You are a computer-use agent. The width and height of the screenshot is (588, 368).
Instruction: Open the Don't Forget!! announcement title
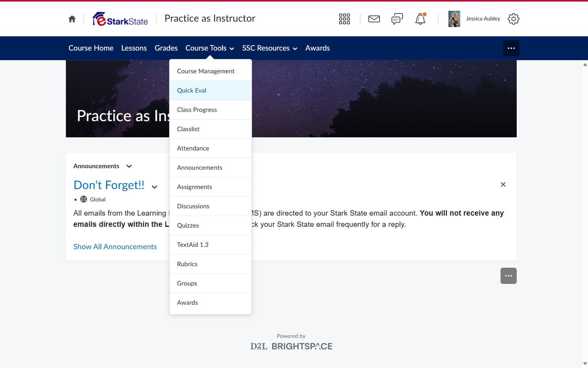pos(109,185)
